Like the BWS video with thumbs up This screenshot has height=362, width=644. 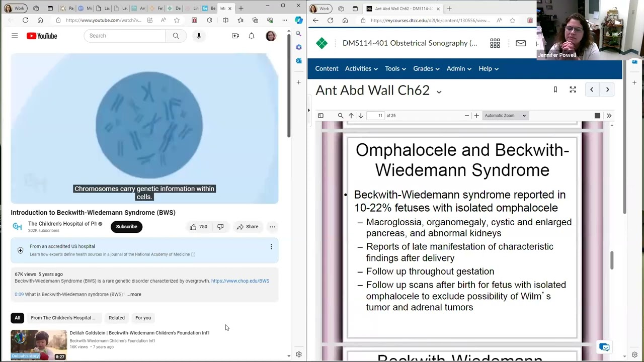[198, 227]
